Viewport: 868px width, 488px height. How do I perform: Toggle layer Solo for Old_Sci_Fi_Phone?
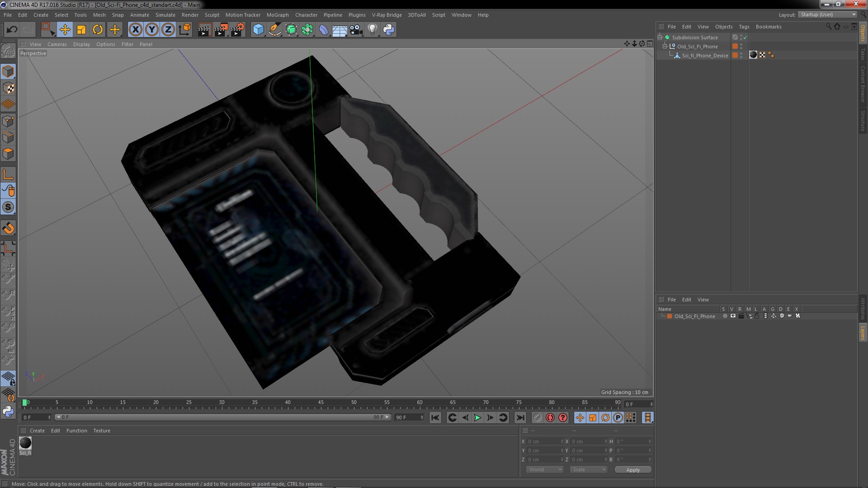(725, 316)
